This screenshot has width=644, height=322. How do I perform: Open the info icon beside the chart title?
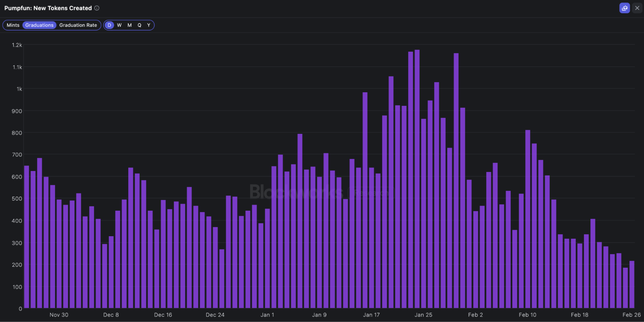coord(97,8)
